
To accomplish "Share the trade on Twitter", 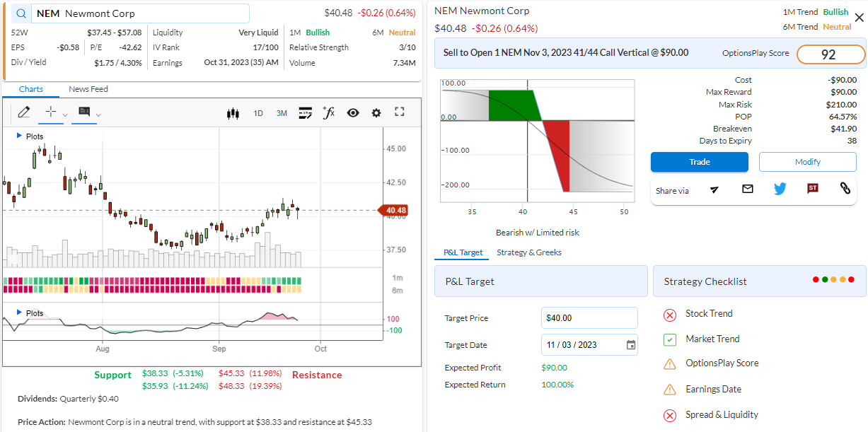I will point(780,189).
